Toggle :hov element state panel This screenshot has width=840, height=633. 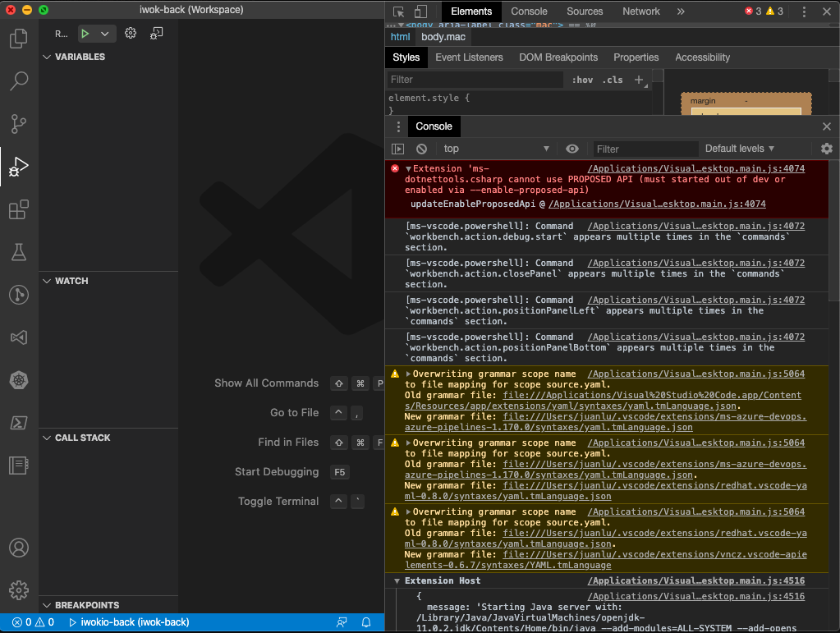tap(582, 80)
